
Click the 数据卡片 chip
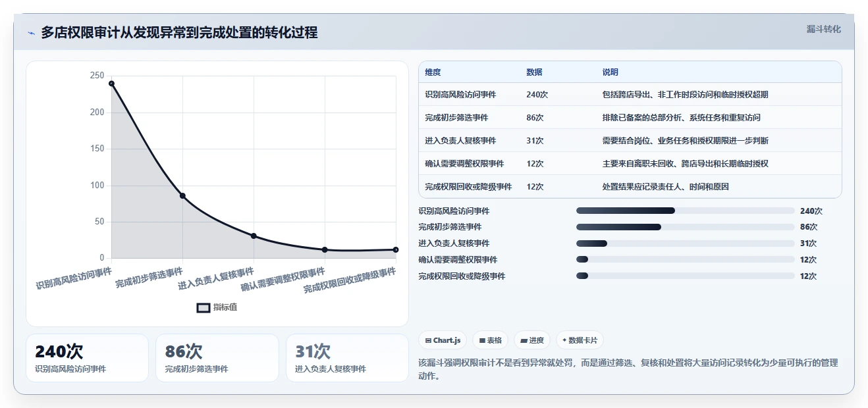(x=580, y=340)
